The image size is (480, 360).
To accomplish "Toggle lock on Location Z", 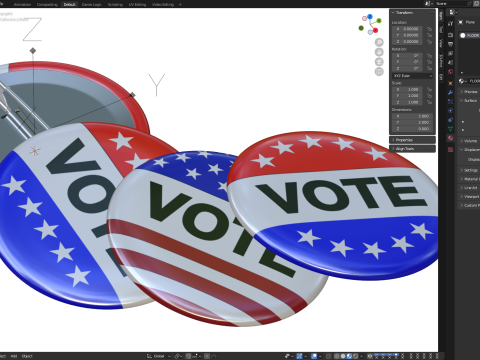I will pos(430,42).
